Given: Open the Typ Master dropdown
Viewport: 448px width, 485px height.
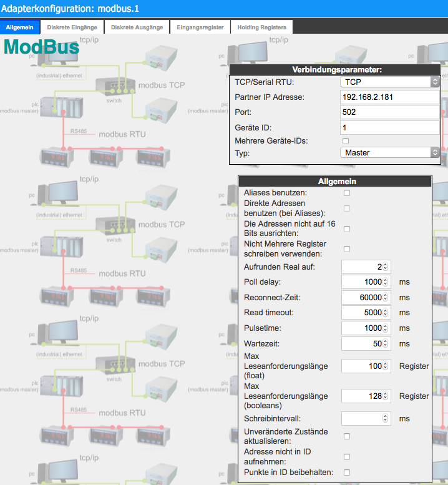Looking at the screenshot, I should pos(389,152).
